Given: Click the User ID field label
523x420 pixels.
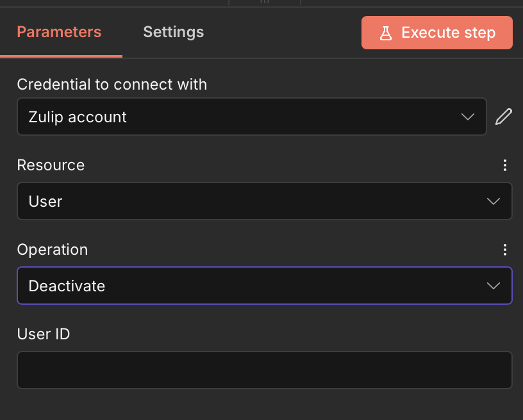Looking at the screenshot, I should pos(44,334).
